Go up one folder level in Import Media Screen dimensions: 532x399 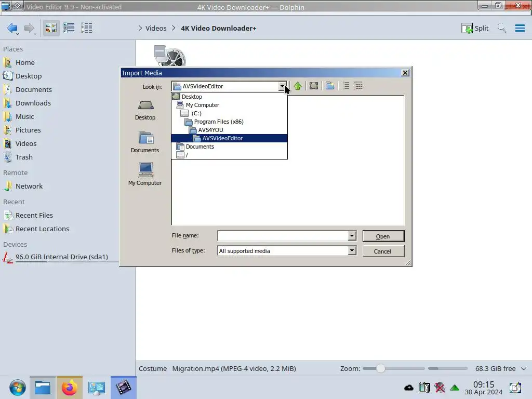pyautogui.click(x=298, y=86)
